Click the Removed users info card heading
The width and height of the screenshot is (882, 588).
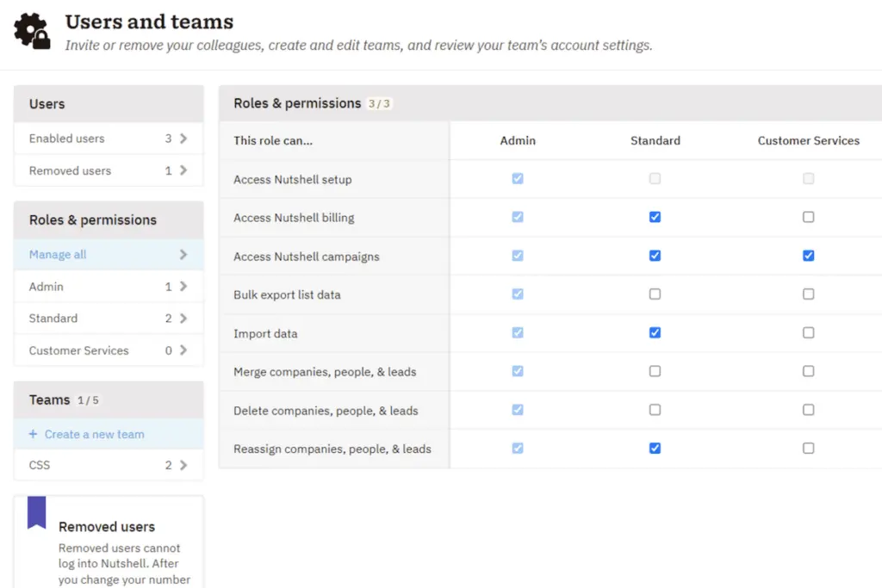click(106, 527)
